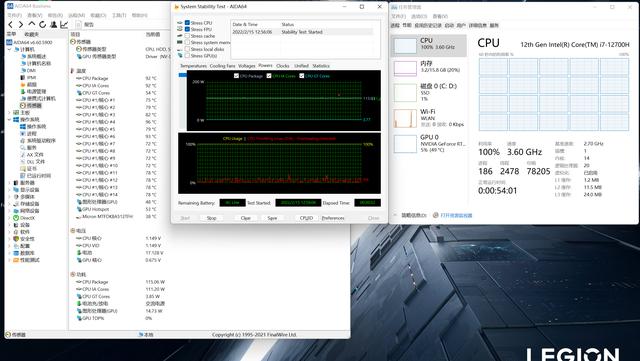
Task: Click the Clear button in Stability Test
Action: pyautogui.click(x=245, y=218)
